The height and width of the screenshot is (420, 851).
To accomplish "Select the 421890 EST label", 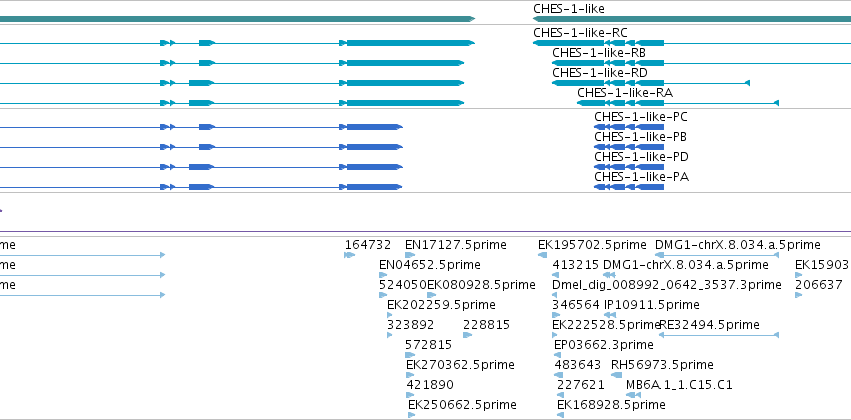I will click(x=430, y=386).
